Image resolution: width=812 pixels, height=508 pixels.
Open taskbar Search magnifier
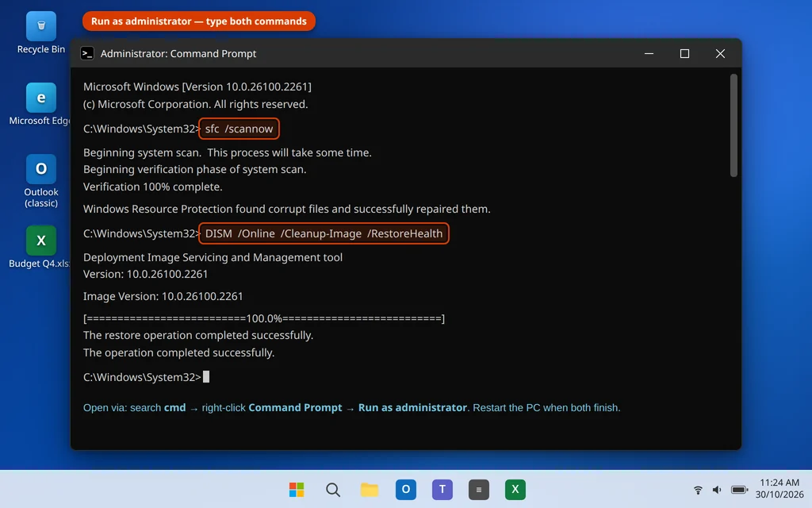click(x=333, y=489)
